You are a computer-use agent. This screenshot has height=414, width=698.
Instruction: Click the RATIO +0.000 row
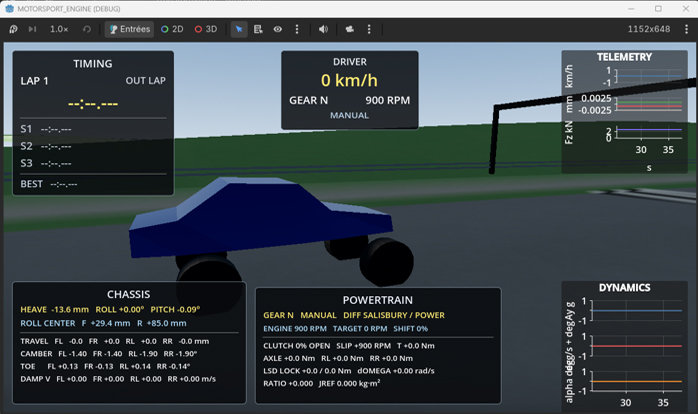tap(322, 383)
